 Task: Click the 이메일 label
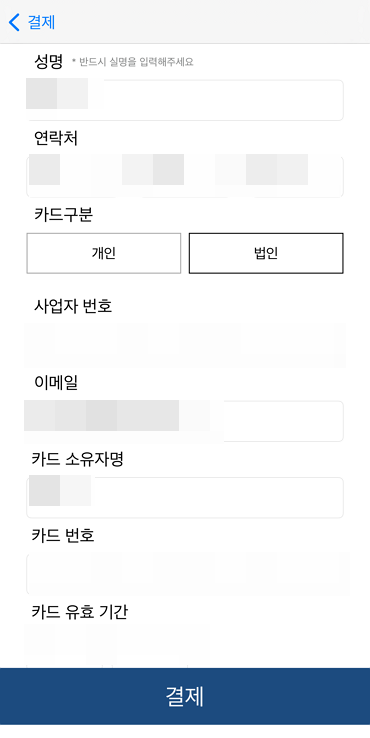click(x=56, y=383)
